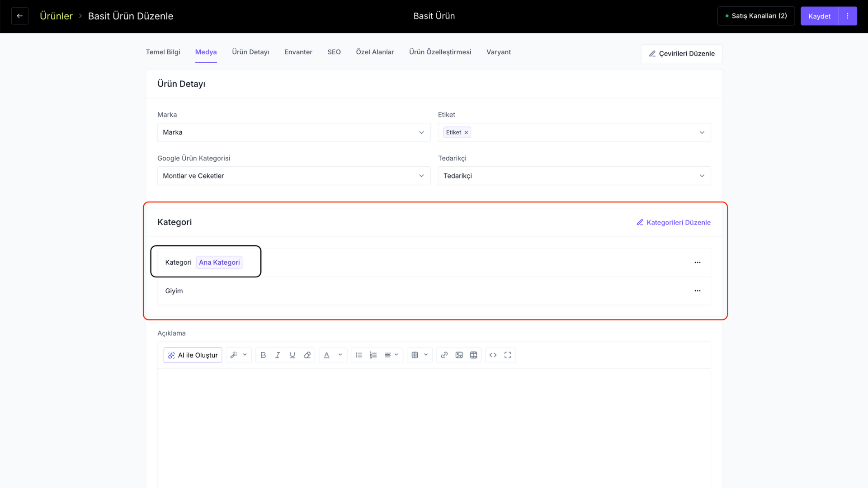Click the text alignment icon
Image resolution: width=868 pixels, height=488 pixels.
click(x=388, y=355)
